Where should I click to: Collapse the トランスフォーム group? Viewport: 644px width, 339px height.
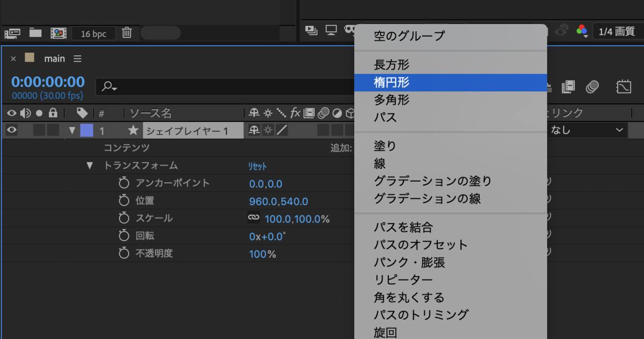coord(90,166)
